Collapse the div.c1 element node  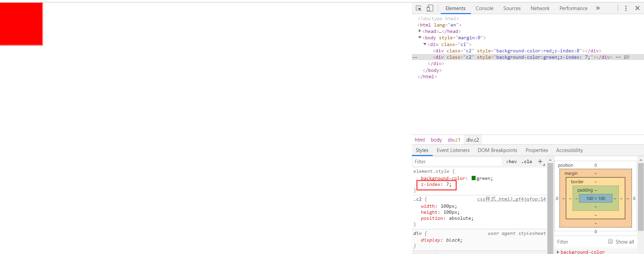coord(425,44)
